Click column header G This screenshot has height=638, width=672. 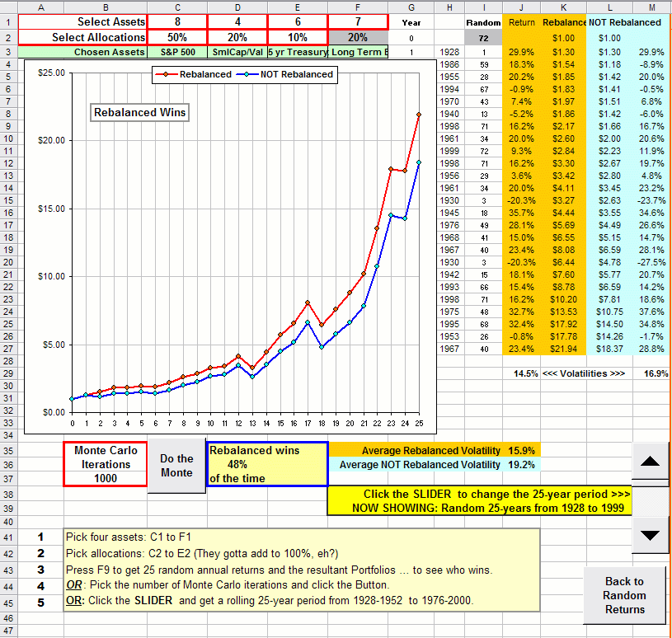coord(411,7)
